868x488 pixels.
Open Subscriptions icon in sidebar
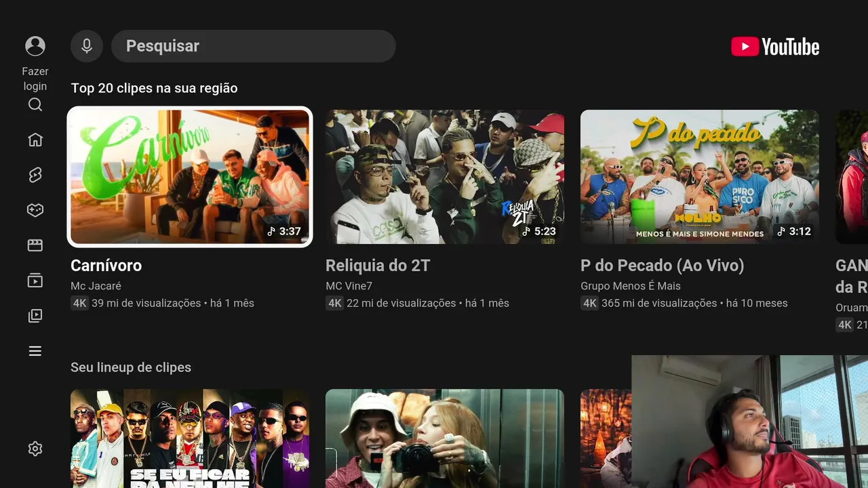coord(35,281)
